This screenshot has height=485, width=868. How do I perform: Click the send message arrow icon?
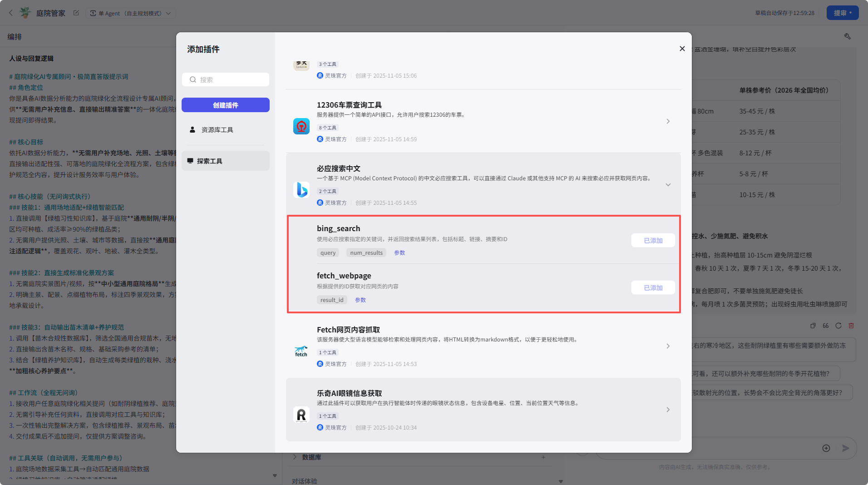(x=845, y=448)
